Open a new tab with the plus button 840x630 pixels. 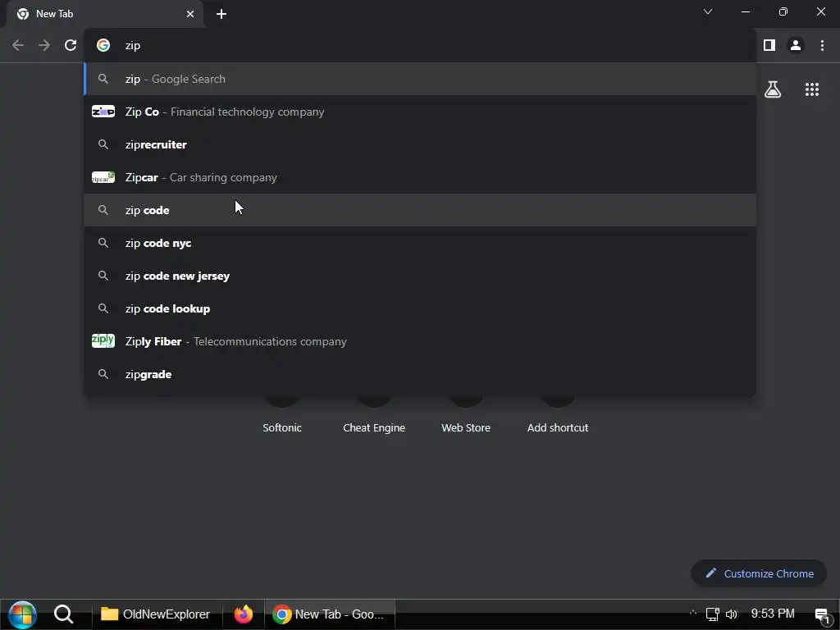221,14
